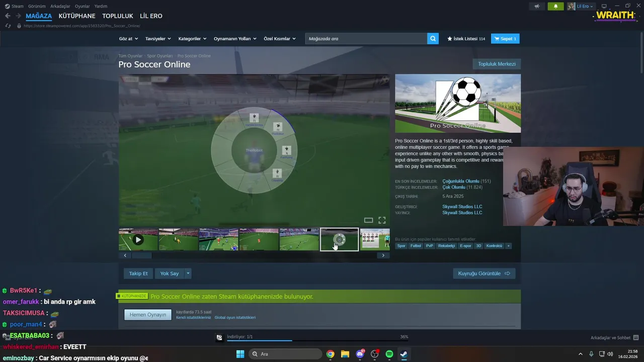The width and height of the screenshot is (644, 362).
Task: Open the Skywall Studios LLC developer link
Action: [x=462, y=207]
